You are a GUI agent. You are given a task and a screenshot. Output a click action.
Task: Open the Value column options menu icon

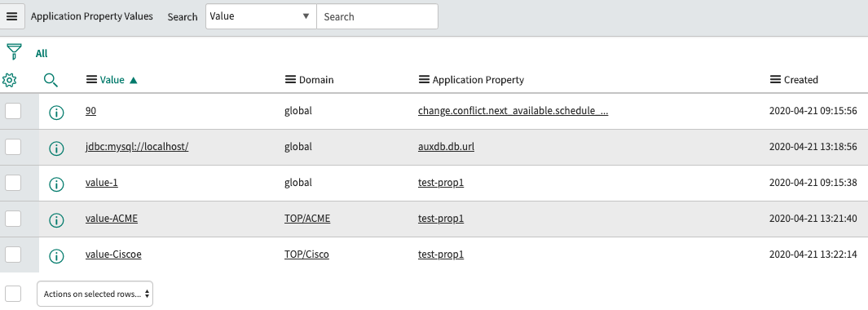91,80
